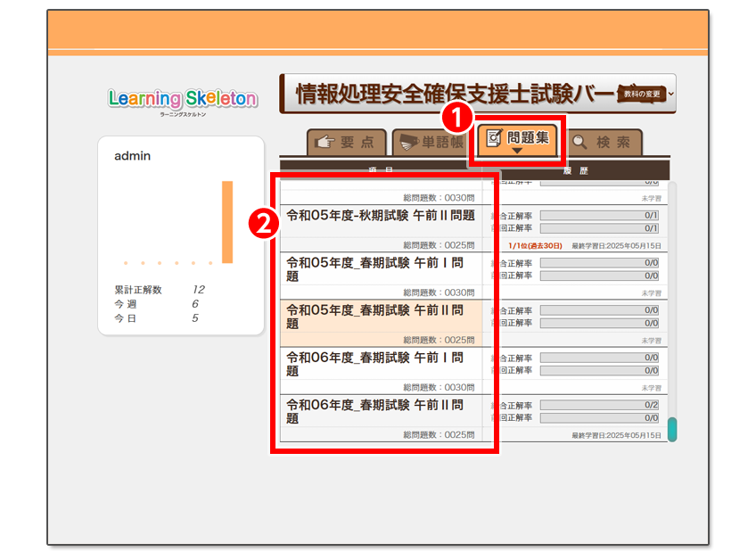Click the admin user name
The image size is (756, 560).
[132, 156]
